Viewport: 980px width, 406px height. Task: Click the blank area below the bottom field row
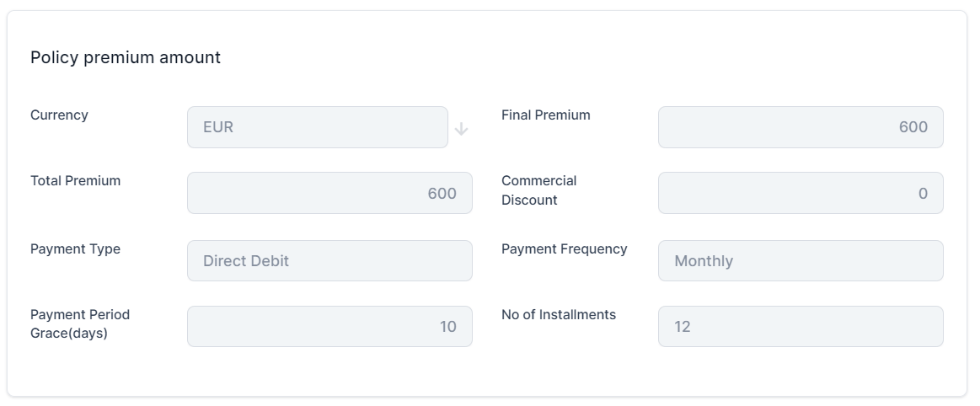[487, 372]
